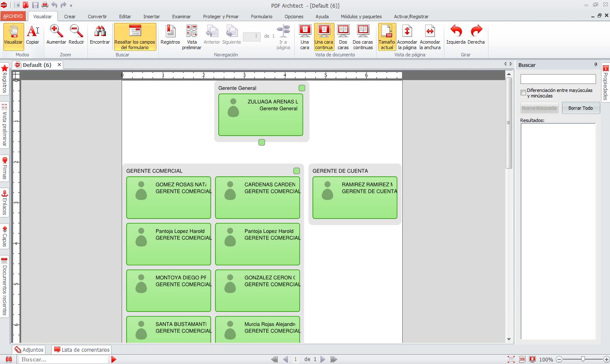Image resolution: width=610 pixels, height=364 pixels.
Task: Open the quick access toolbar customize dropdown
Action: 71,6
